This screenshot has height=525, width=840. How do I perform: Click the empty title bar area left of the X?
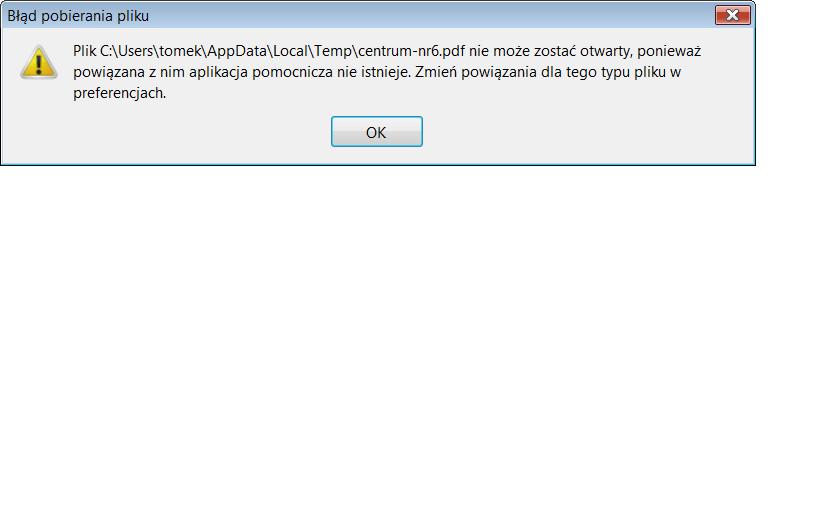[429, 16]
